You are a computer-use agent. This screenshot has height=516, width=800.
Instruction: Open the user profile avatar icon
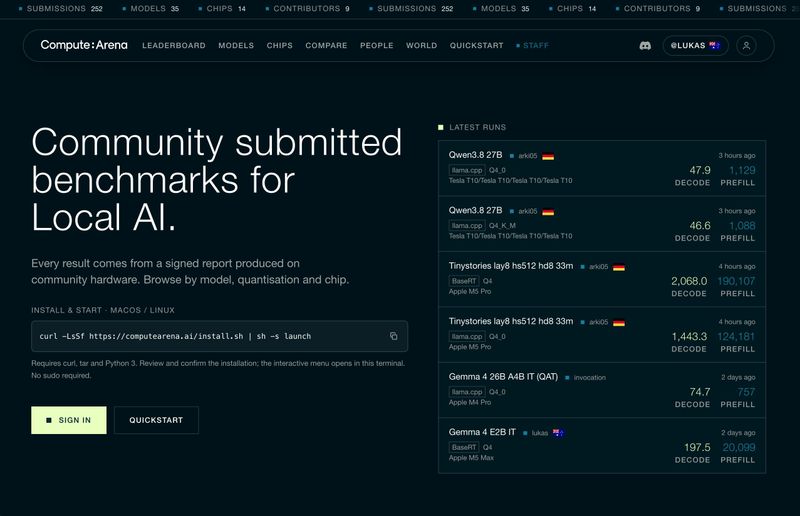746,45
